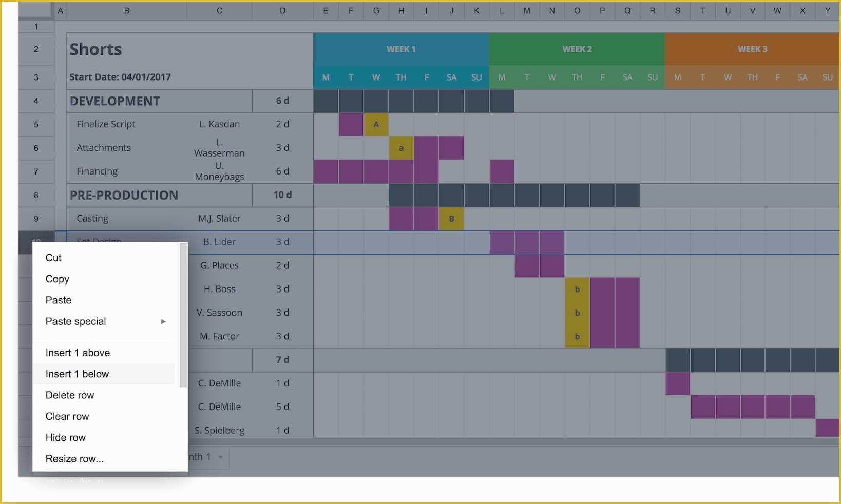
Task: Select row 4 header
Action: click(36, 101)
